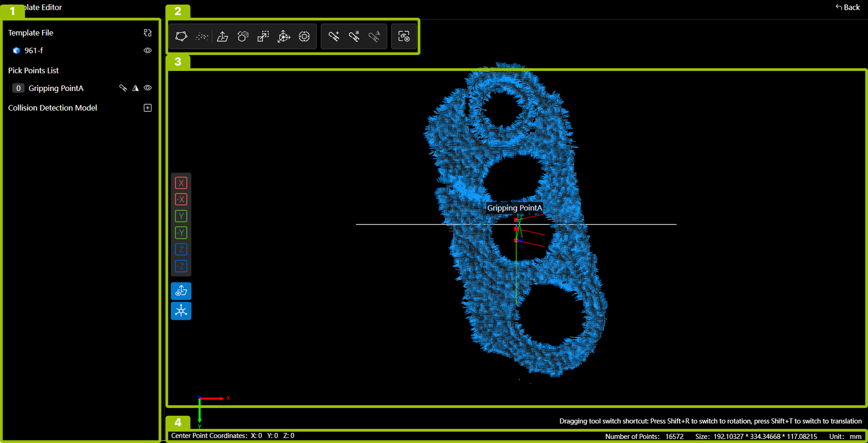Click the add pick point gripper icon
The width and height of the screenshot is (868, 443).
click(334, 36)
